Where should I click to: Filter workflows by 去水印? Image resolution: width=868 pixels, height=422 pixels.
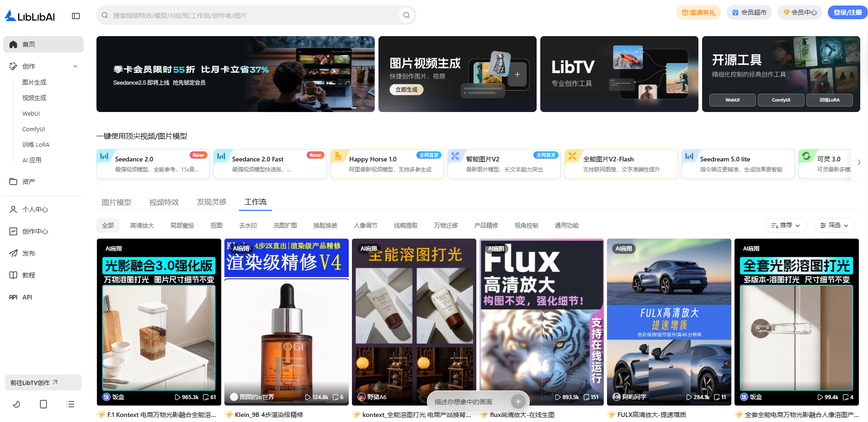248,225
